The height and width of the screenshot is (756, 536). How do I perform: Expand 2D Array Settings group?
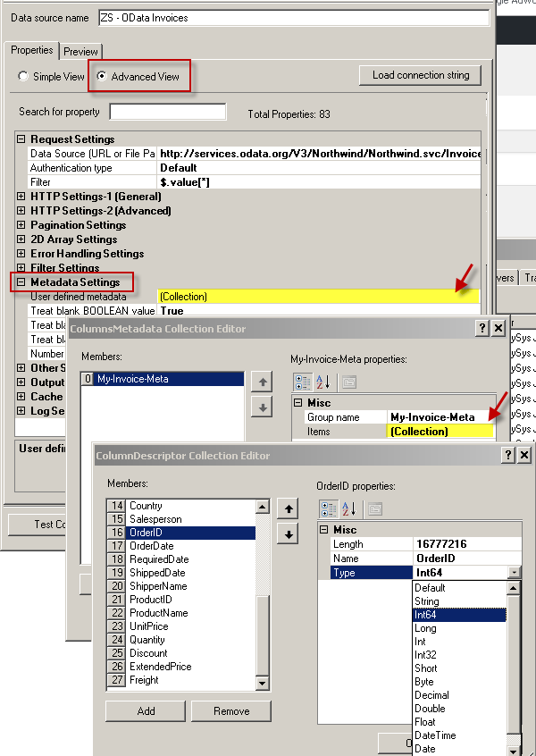click(x=21, y=239)
